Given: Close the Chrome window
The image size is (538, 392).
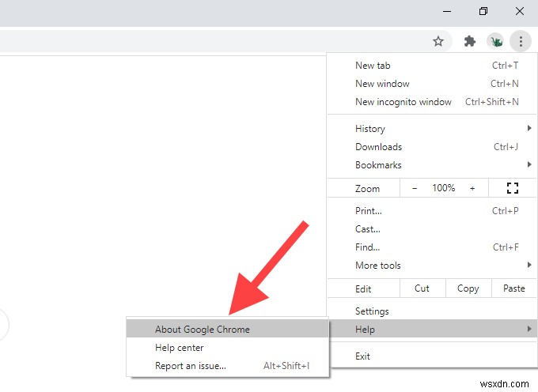Looking at the screenshot, I should (520, 11).
